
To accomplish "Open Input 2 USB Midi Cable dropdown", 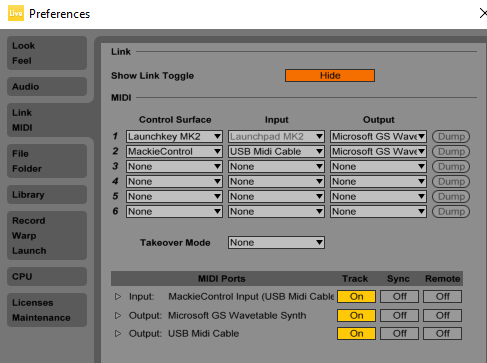I will click(276, 151).
